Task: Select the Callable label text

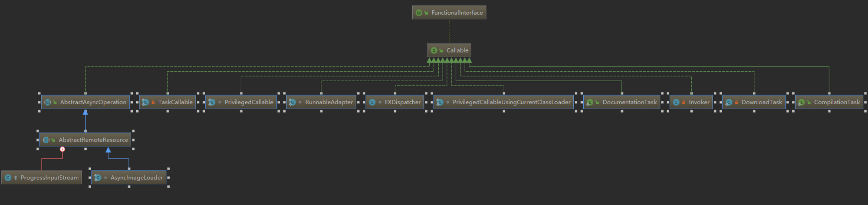Action: (457, 50)
